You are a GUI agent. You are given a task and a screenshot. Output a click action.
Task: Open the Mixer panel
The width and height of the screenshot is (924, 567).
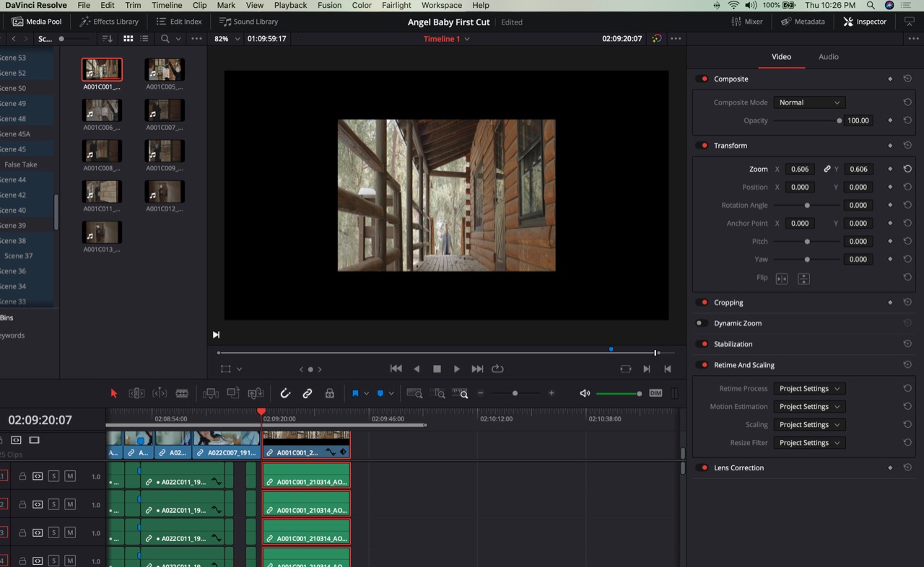[x=747, y=22]
